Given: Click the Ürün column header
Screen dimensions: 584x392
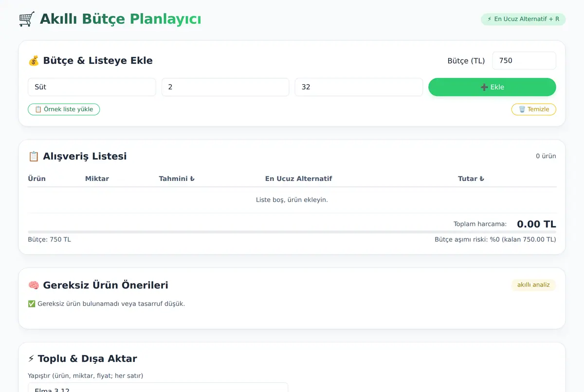Looking at the screenshot, I should tap(37, 178).
